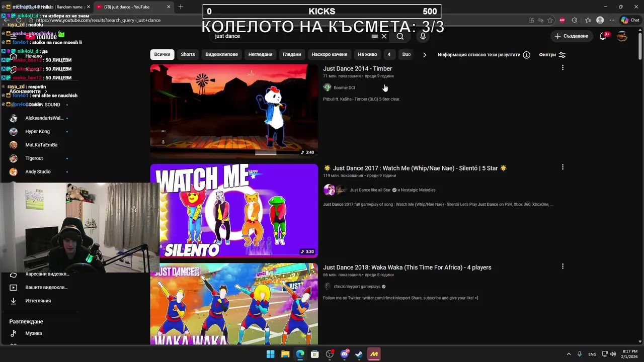Open Discord from the taskbar

pos(345,354)
